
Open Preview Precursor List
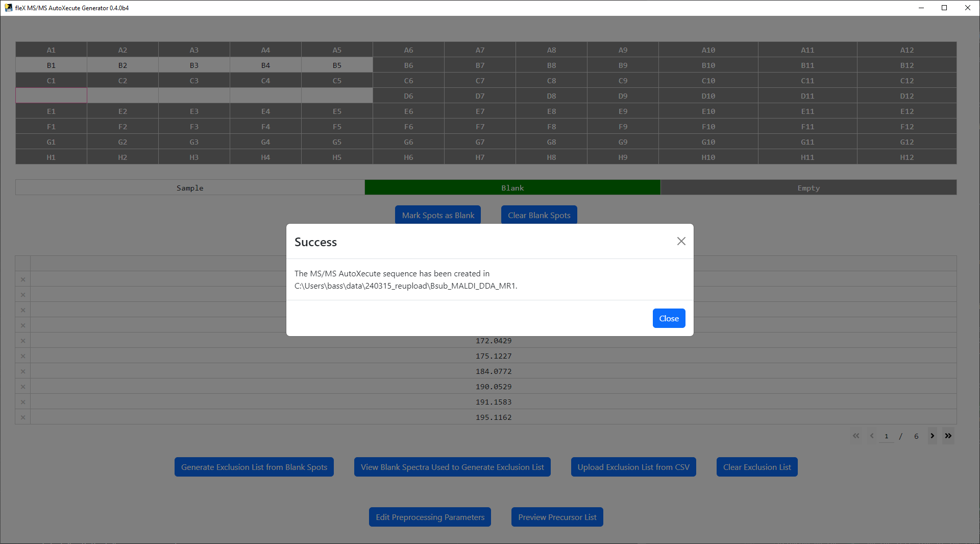[556, 516]
